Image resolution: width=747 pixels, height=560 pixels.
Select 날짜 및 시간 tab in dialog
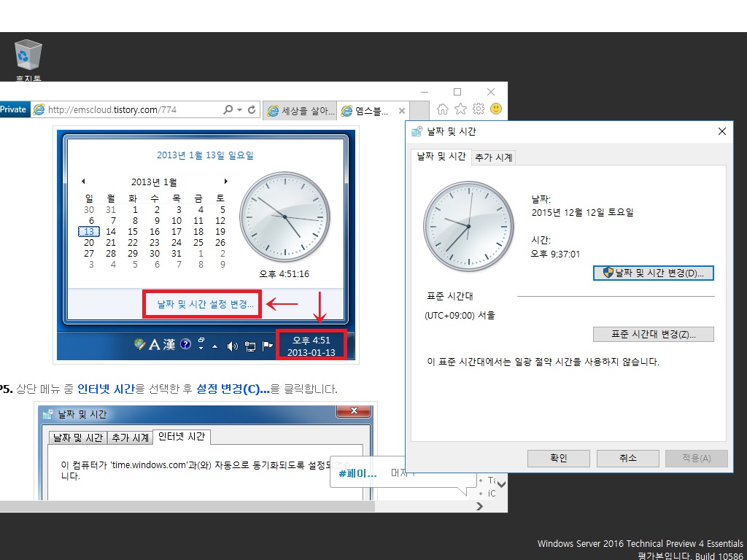pos(441,157)
